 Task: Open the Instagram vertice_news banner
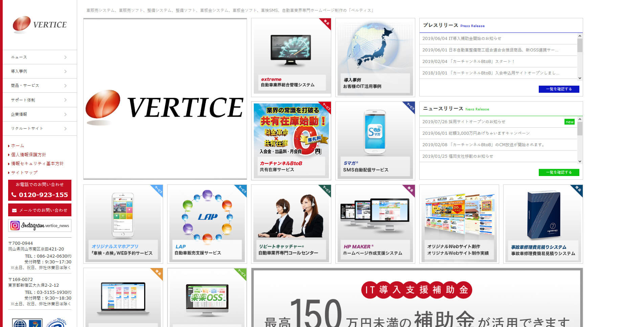(40, 225)
